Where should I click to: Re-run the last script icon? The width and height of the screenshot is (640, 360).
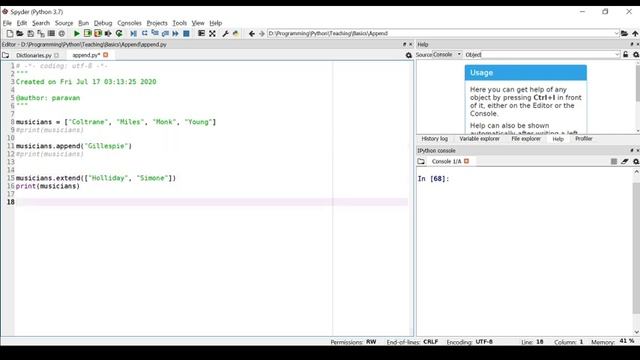(119, 33)
